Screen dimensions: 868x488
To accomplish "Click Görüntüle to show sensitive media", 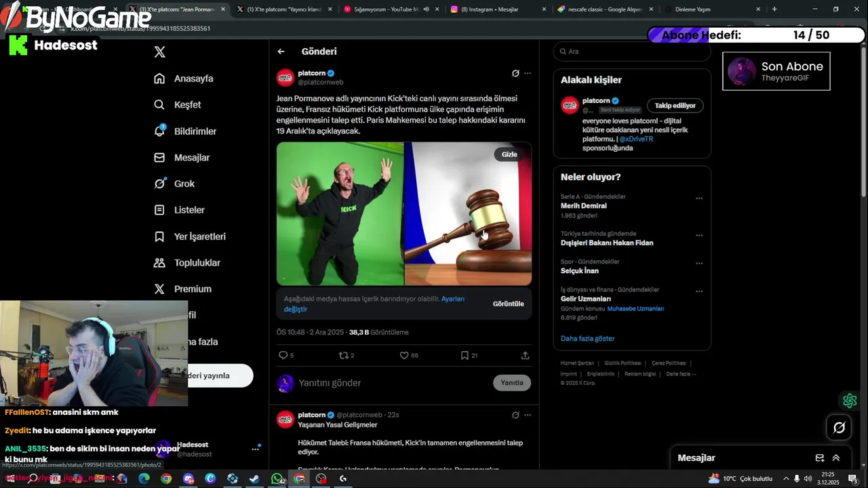I will (x=508, y=304).
